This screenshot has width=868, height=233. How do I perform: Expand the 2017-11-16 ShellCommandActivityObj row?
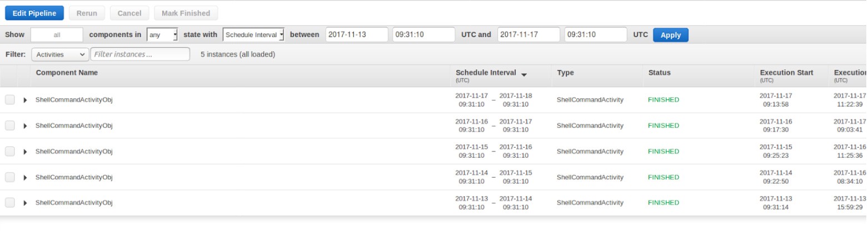[x=25, y=126]
